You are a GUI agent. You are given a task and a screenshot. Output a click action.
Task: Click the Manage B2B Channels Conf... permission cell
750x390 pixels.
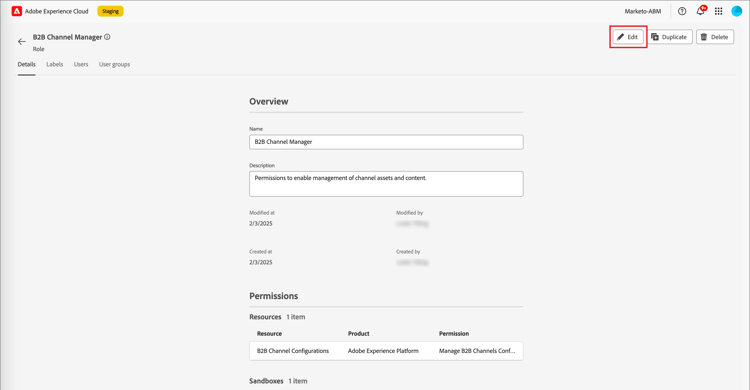click(477, 351)
